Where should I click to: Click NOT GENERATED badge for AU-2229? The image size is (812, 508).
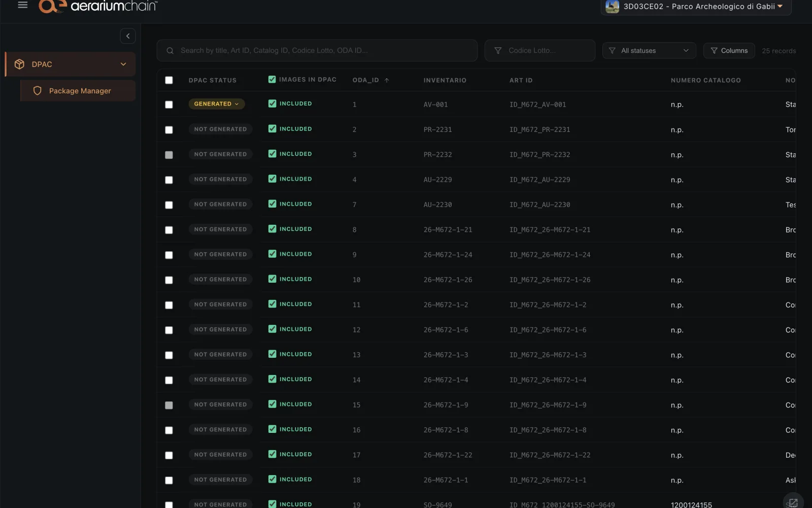220,179
